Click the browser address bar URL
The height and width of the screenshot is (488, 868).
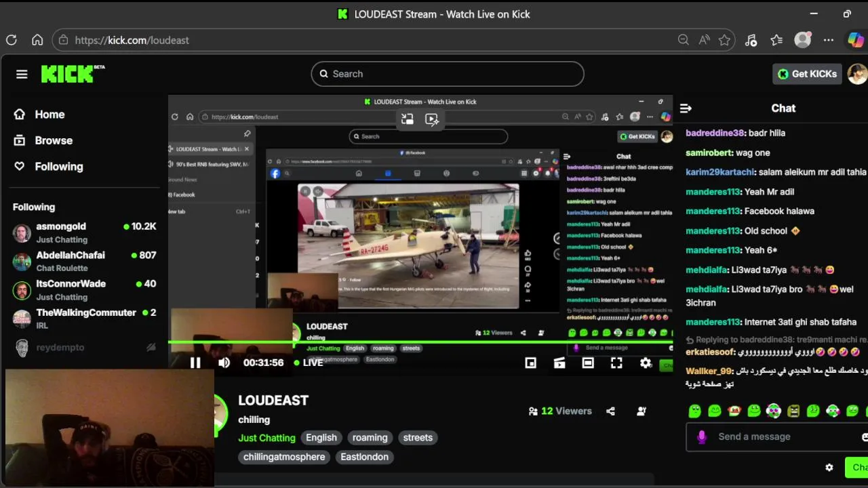[132, 40]
